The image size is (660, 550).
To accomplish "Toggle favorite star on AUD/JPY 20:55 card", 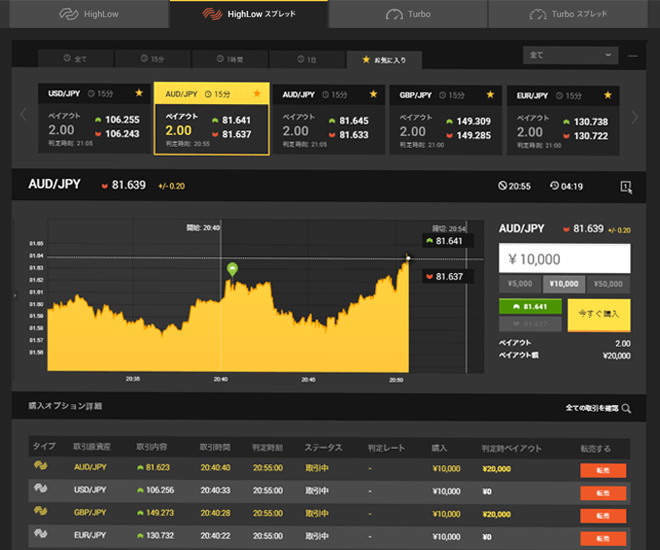I will [x=257, y=93].
